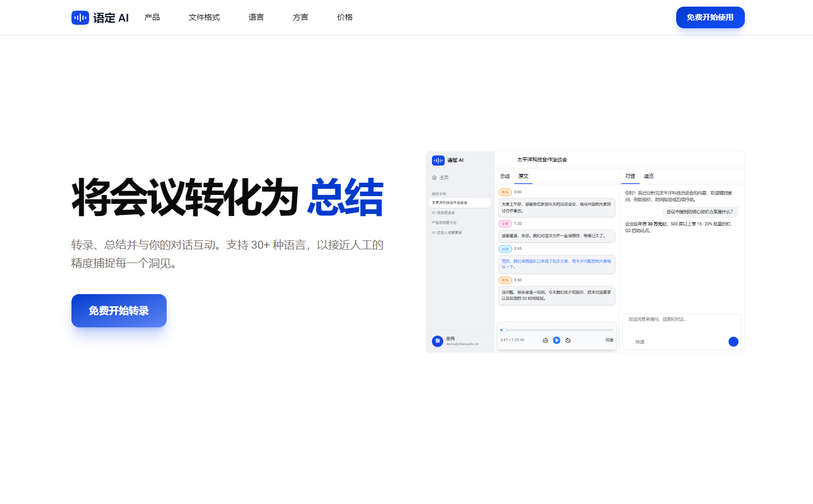Click the highlighted blue transcript segment at 2:45
Screen dimensions: 813x504
click(x=557, y=264)
